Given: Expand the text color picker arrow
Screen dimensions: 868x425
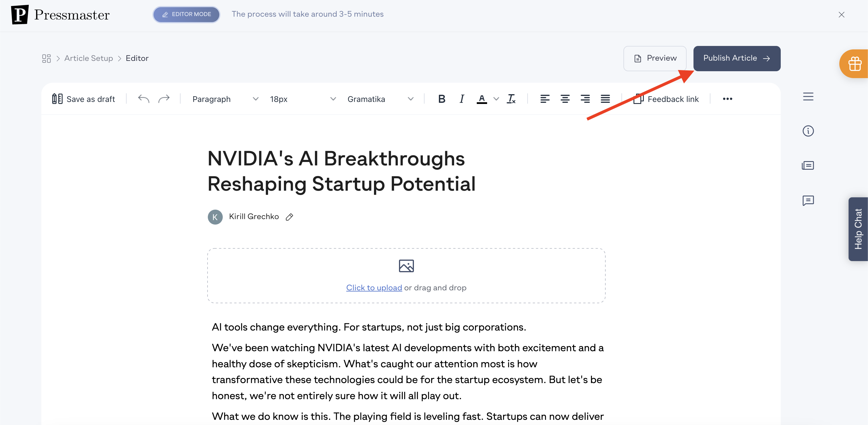Looking at the screenshot, I should click(x=496, y=99).
